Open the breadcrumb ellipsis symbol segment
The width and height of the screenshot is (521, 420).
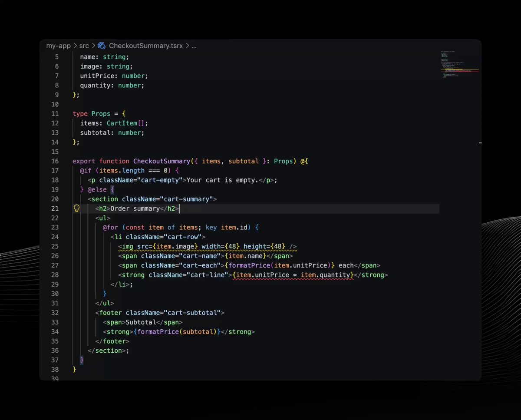click(x=194, y=46)
